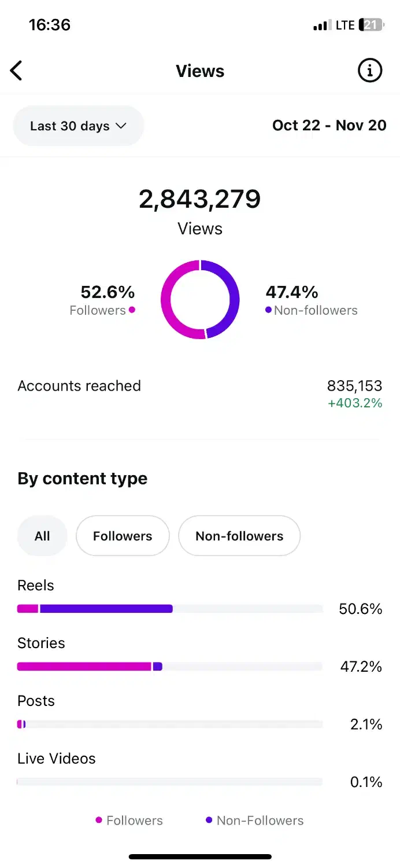Tap the cellular signal bars icon
The image size is (400, 868).
321,26
